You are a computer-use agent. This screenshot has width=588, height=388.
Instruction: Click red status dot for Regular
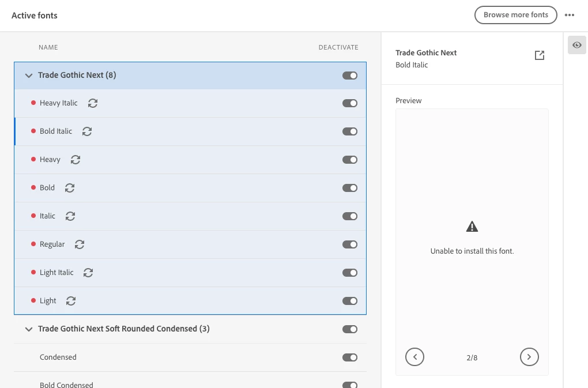click(33, 244)
